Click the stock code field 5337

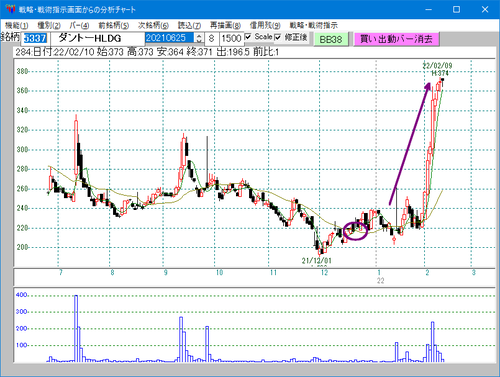point(35,38)
